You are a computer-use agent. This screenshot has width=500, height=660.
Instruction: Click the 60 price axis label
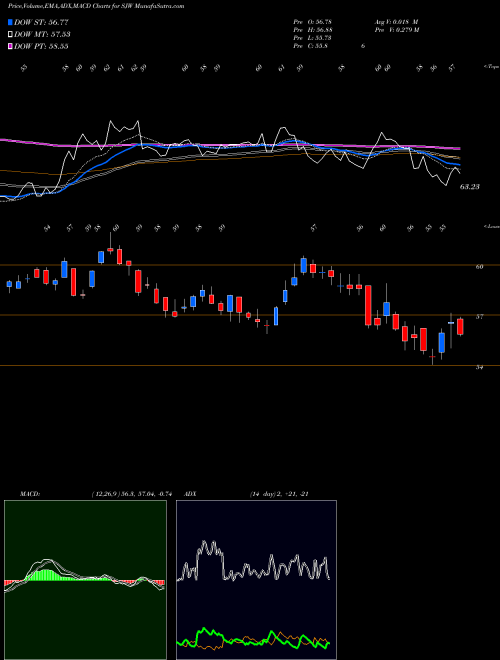coord(479,266)
